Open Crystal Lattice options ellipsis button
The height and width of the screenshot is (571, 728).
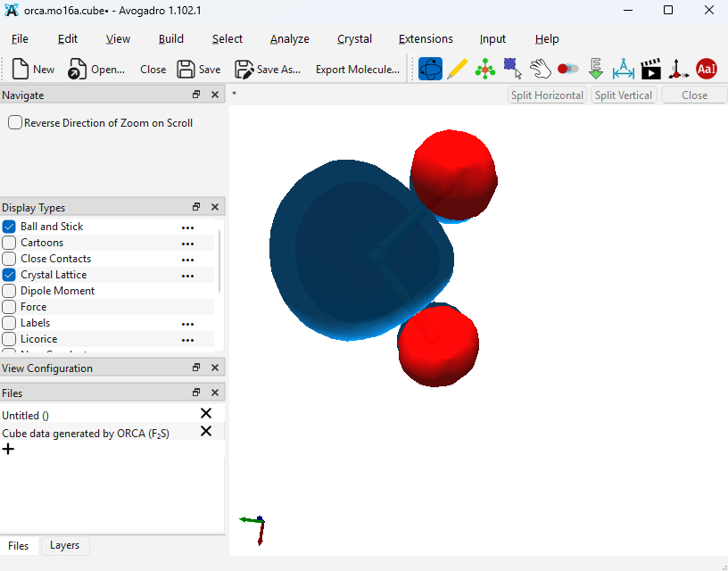click(187, 276)
